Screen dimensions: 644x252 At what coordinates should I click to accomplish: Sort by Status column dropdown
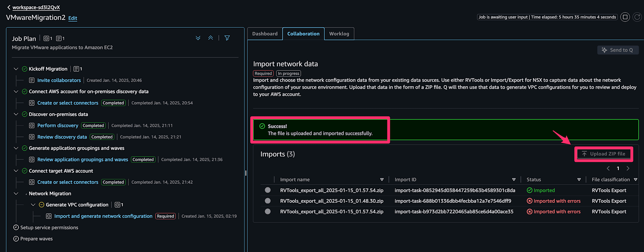click(579, 180)
